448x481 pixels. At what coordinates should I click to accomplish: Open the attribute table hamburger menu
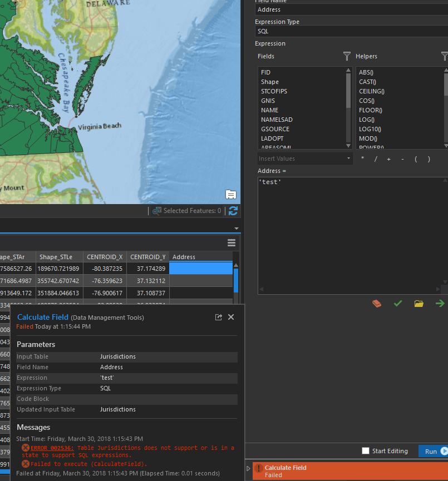[232, 243]
